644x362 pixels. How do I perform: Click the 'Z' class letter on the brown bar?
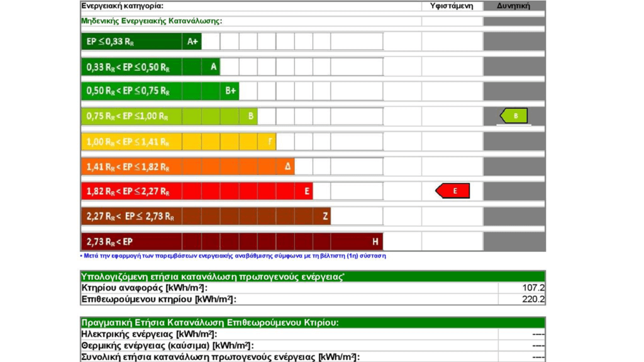coord(325,216)
